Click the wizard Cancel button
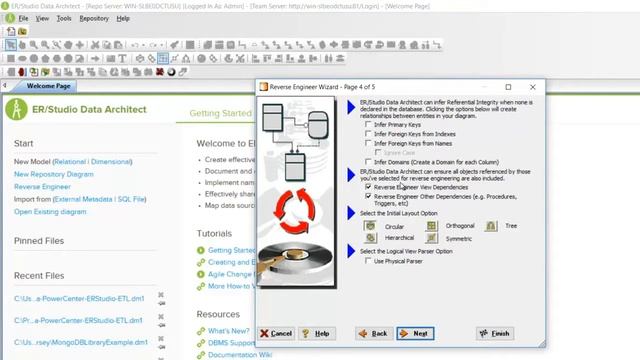The width and height of the screenshot is (640, 360). 276,333
